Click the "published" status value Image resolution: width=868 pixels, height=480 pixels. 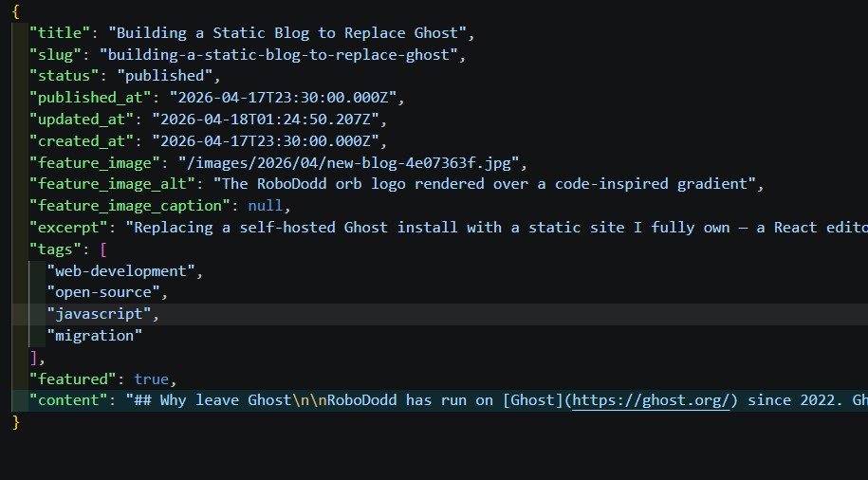(x=165, y=76)
